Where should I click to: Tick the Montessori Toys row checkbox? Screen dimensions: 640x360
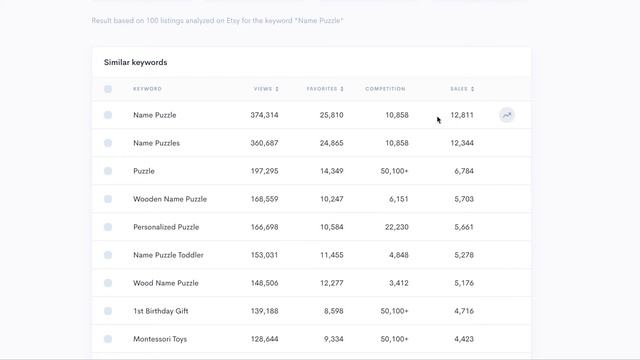click(x=108, y=339)
